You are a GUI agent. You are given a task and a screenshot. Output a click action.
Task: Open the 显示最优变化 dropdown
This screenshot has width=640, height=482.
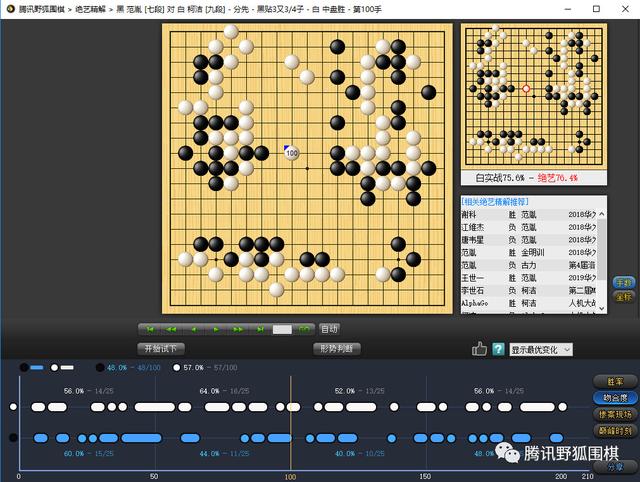coord(541,350)
